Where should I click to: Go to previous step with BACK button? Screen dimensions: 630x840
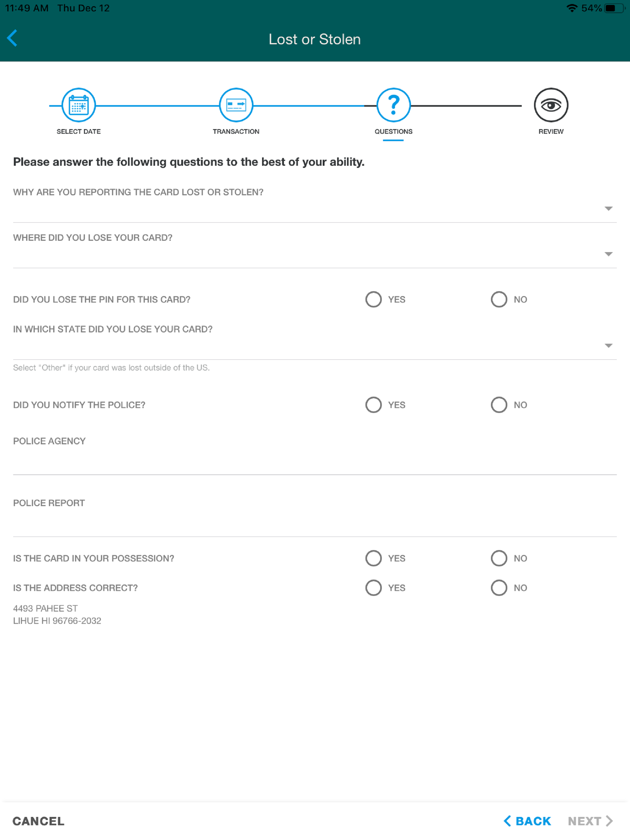527,821
